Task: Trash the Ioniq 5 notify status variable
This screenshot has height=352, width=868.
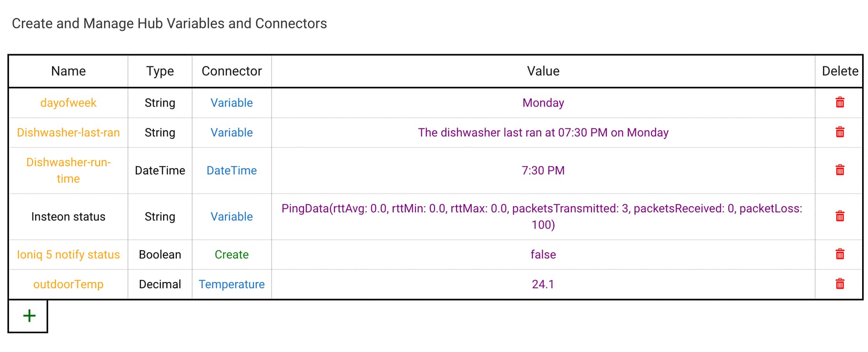Action: click(x=840, y=254)
